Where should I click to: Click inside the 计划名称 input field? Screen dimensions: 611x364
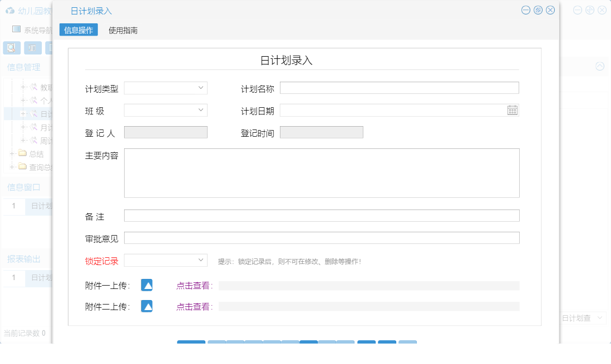point(398,87)
